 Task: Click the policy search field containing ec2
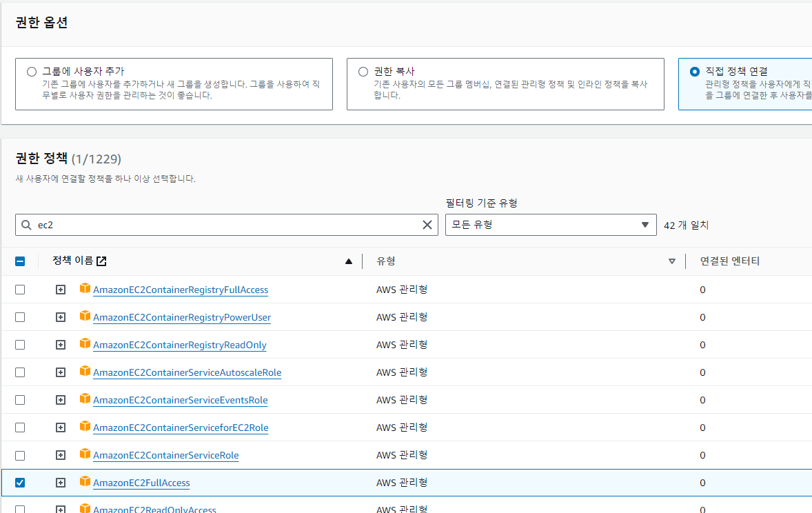(226, 225)
